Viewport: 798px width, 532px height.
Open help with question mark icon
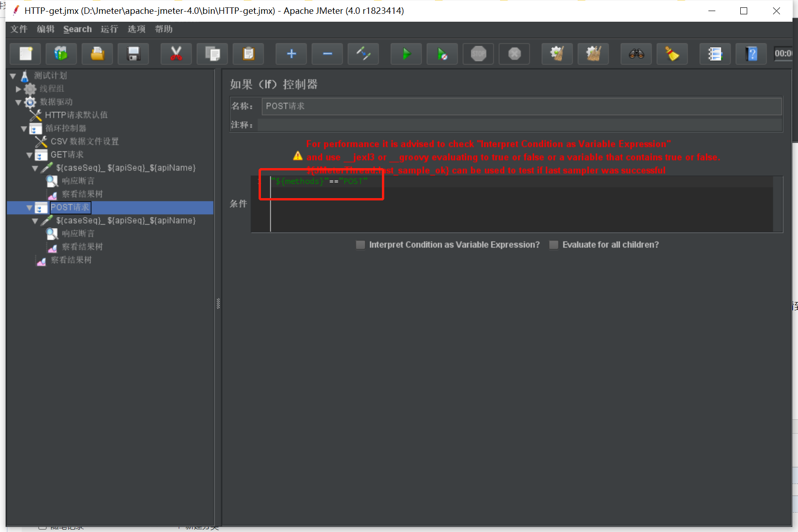click(751, 54)
